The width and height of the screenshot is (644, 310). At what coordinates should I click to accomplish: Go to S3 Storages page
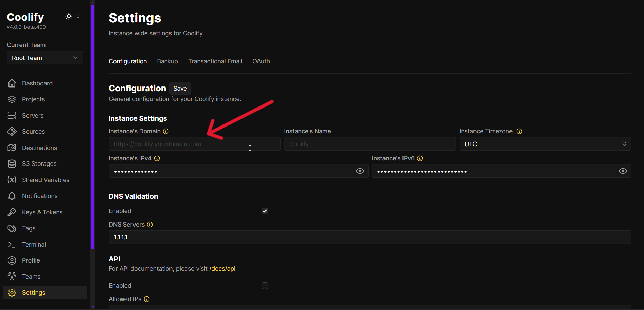point(45,164)
